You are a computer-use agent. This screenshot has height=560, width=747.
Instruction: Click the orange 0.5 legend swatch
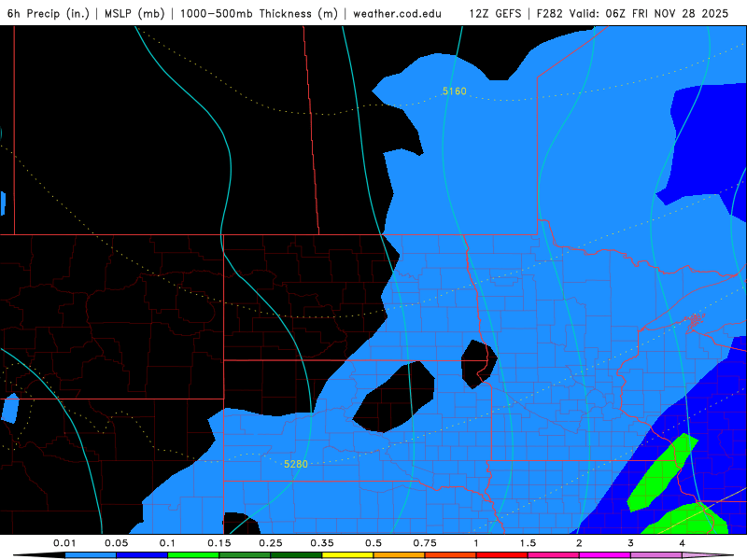pos(400,555)
